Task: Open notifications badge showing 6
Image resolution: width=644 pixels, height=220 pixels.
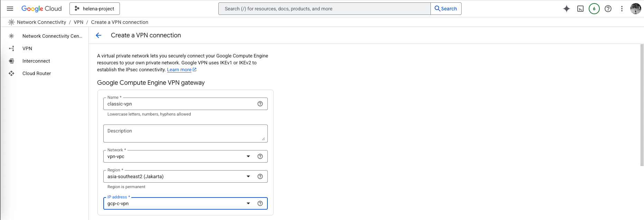Action: pos(594,9)
